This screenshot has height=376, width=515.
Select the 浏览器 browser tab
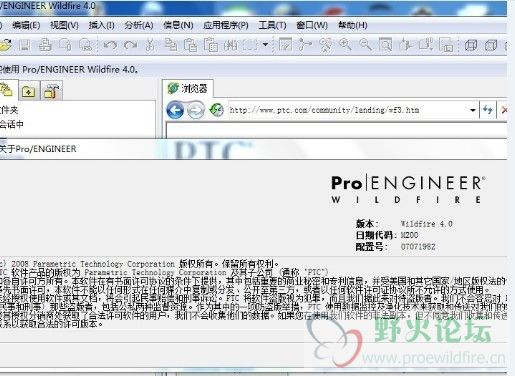coord(187,89)
